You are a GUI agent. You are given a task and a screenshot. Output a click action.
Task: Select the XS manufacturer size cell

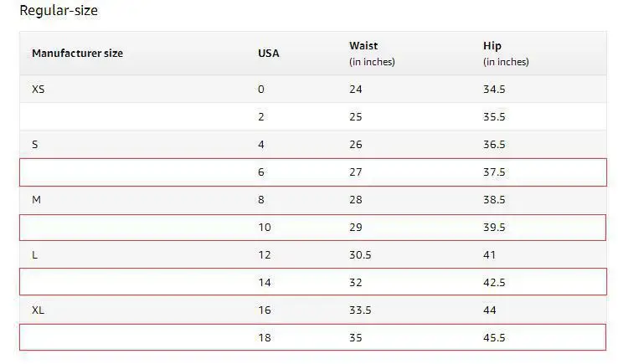click(x=39, y=89)
